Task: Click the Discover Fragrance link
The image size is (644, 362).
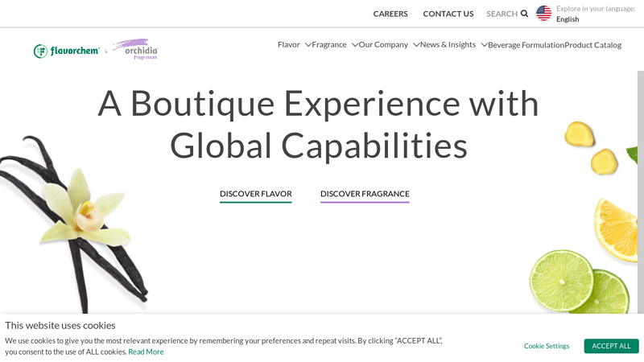Action: click(365, 194)
